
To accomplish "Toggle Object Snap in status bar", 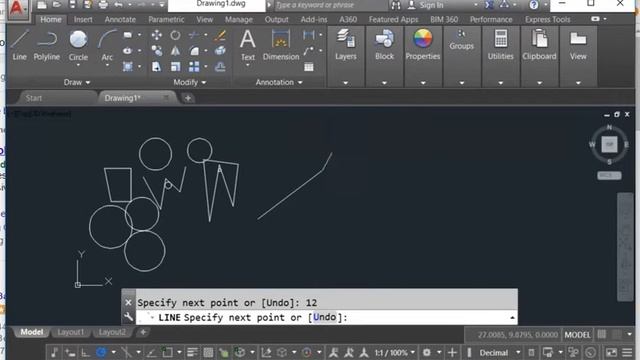I will click(x=167, y=352).
